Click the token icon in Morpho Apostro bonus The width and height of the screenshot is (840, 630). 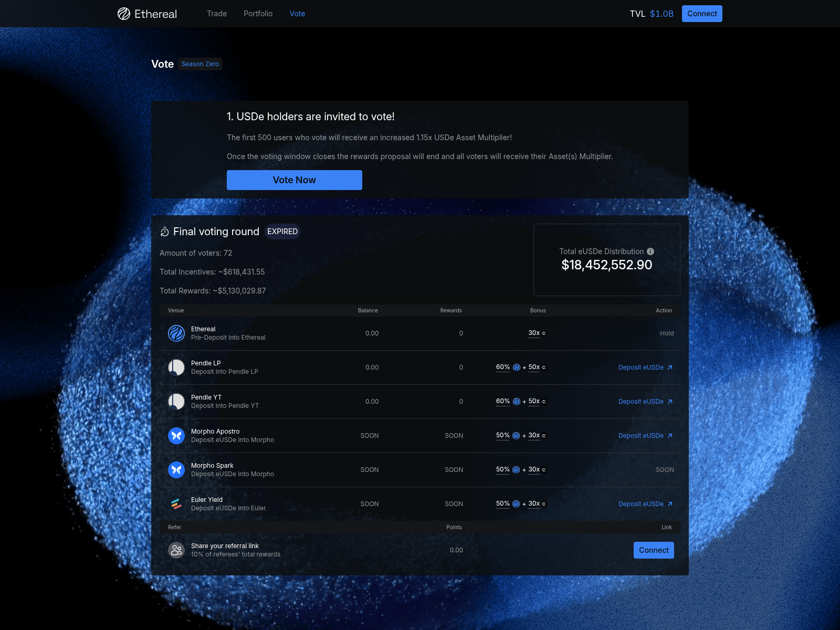516,436
